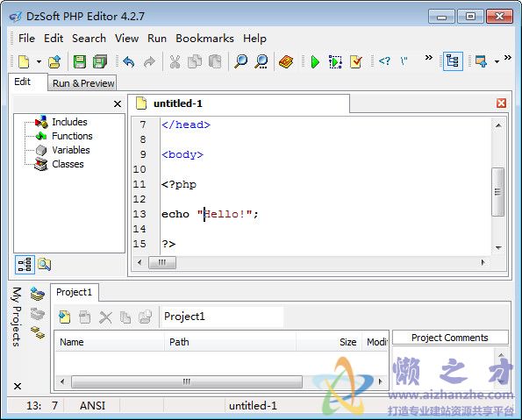Select Functions in the code tree

[x=72, y=136]
